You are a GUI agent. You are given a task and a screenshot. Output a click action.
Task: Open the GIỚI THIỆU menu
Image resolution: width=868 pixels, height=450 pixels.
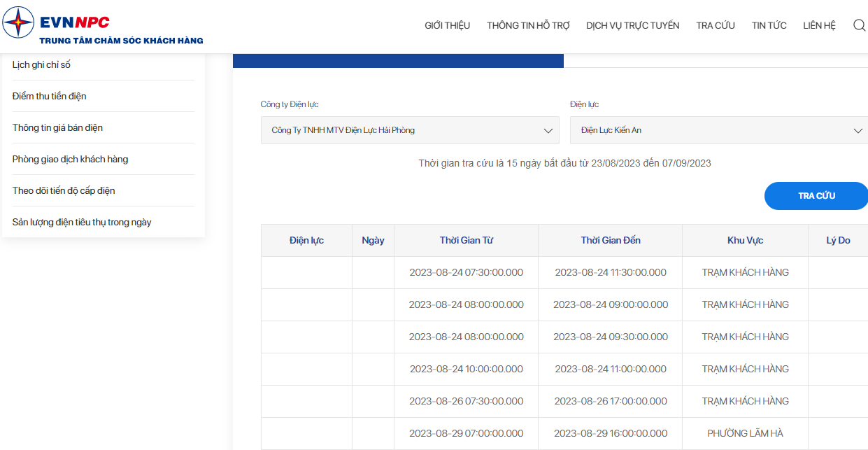[448, 25]
